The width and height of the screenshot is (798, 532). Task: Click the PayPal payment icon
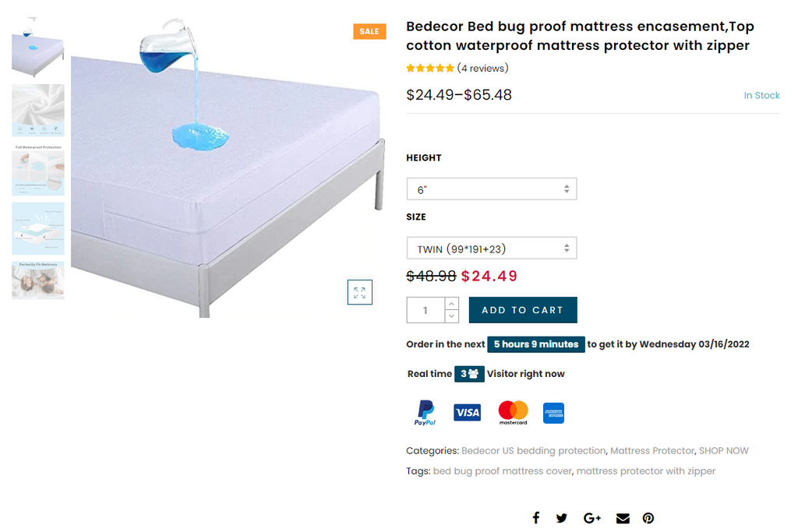425,413
